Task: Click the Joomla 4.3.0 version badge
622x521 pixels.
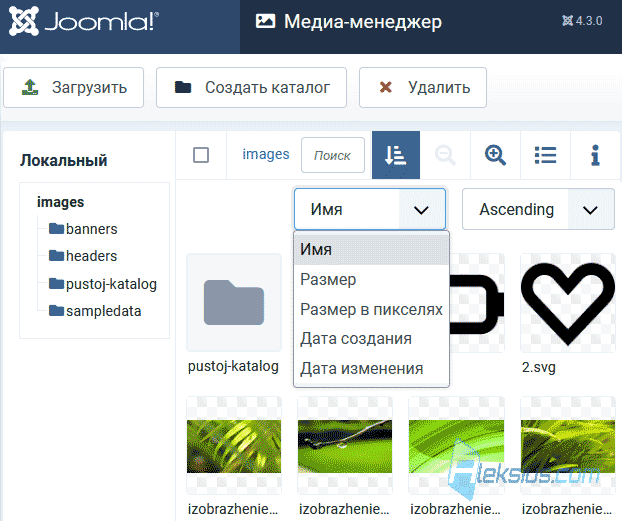Action: tap(582, 21)
